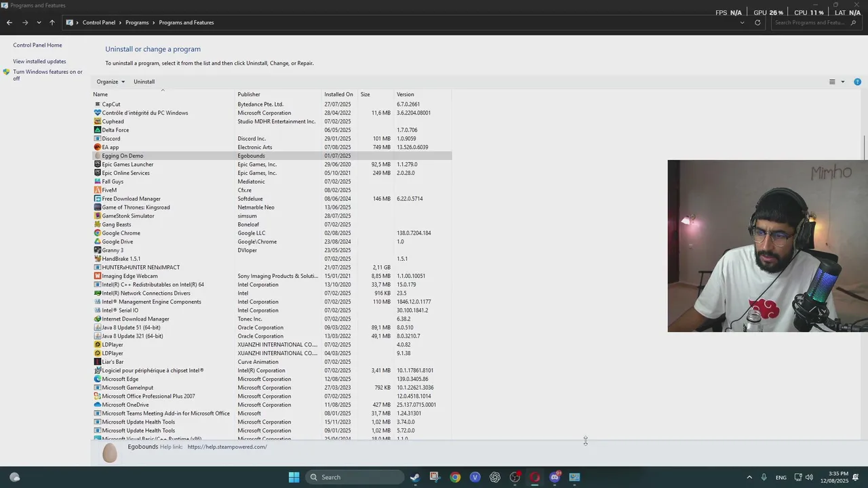Select Microsoft Office Professional Plus 2007
This screenshot has height=488, width=868.
click(149, 396)
